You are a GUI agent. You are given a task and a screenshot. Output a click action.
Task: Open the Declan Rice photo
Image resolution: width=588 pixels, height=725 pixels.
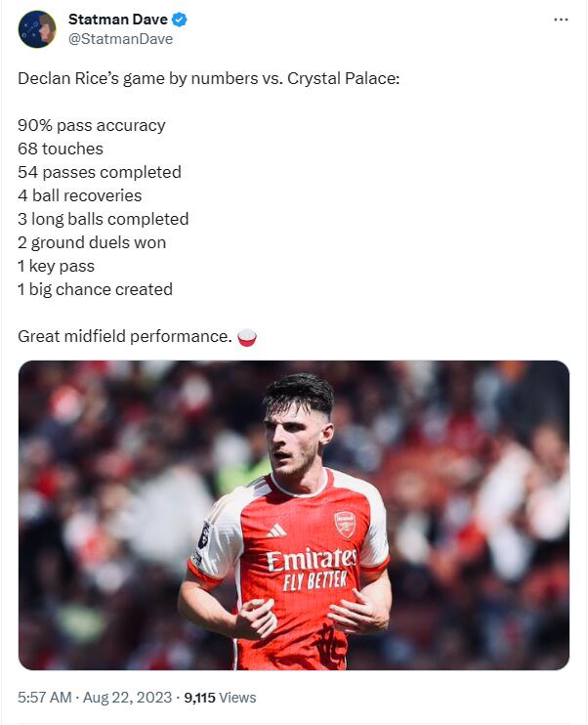[x=293, y=515]
